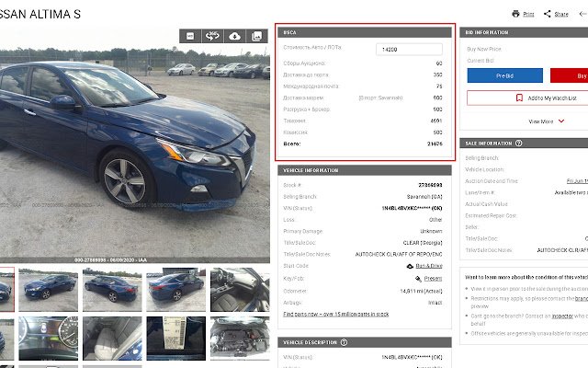Open the Run & Drive link

click(429, 266)
